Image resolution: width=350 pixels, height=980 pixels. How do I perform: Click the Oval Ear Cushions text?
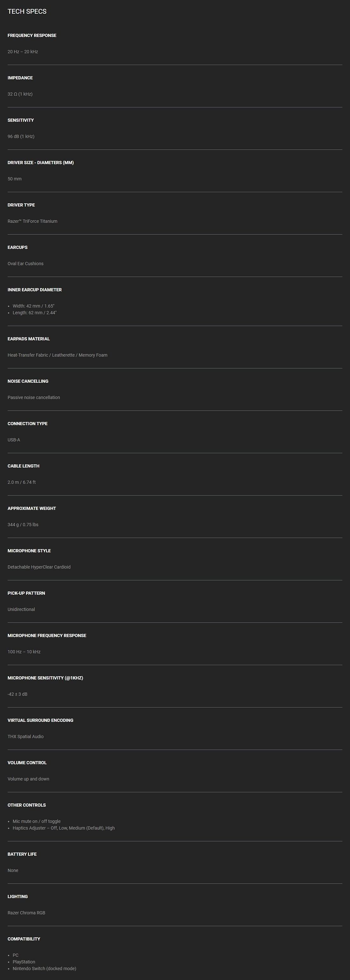pos(25,264)
